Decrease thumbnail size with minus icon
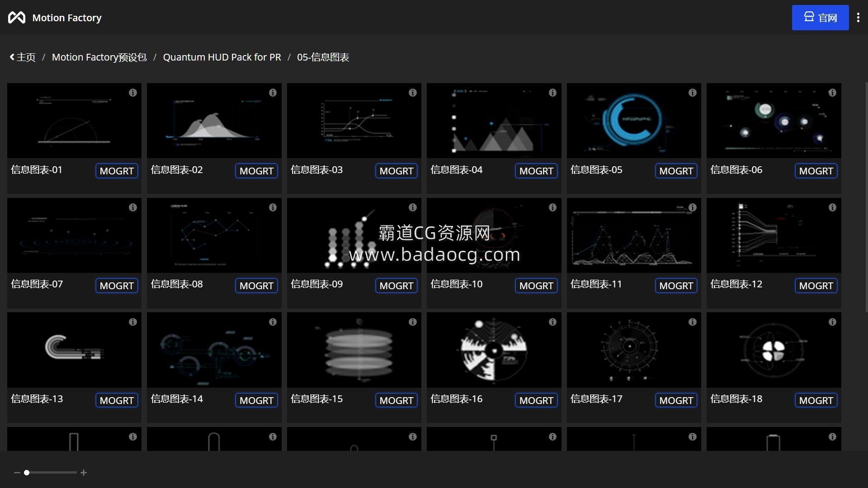Screen dimensions: 868x488 coord(17,473)
